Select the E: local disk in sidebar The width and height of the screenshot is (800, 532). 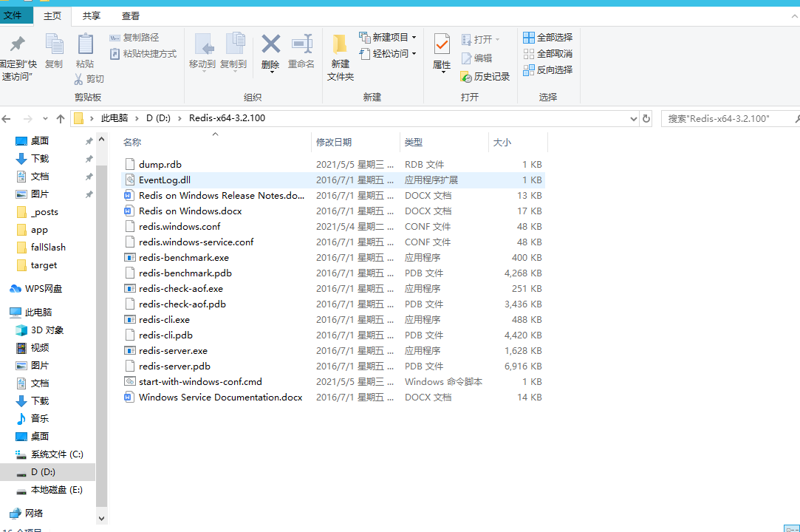(x=56, y=490)
